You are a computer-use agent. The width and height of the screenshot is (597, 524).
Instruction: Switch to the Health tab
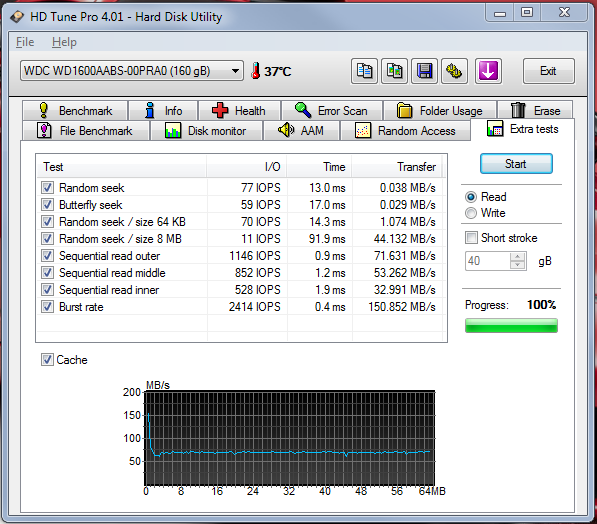click(x=239, y=111)
